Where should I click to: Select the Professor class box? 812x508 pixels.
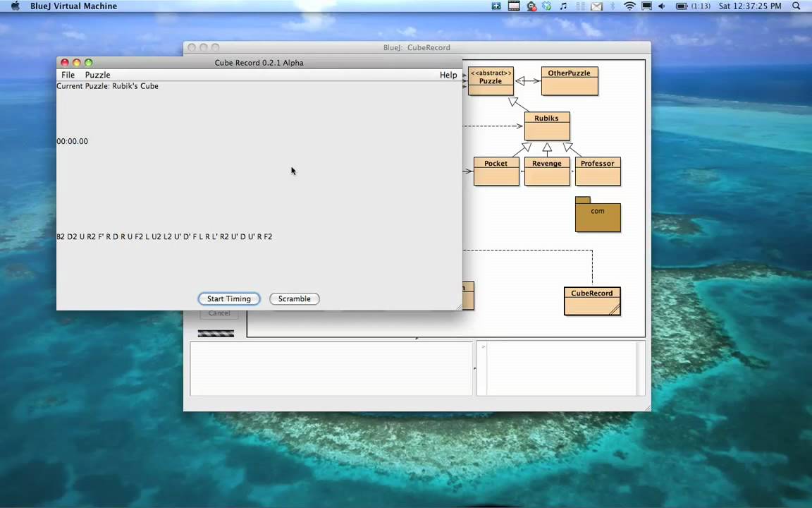(x=598, y=171)
